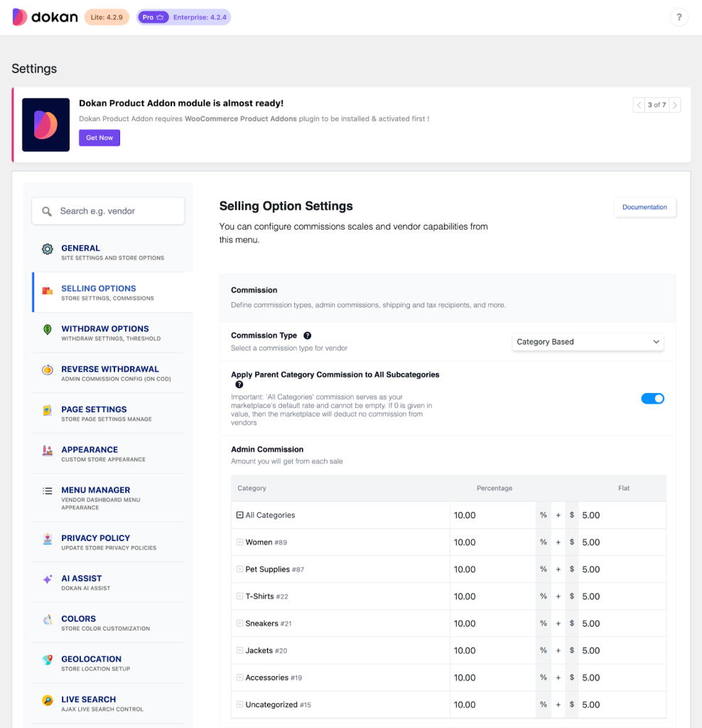This screenshot has height=728, width=702.
Task: Click the General gear icon
Action: coord(48,249)
